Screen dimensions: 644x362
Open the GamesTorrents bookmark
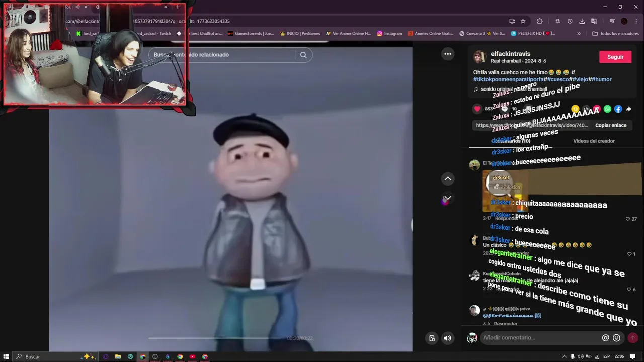(251, 34)
